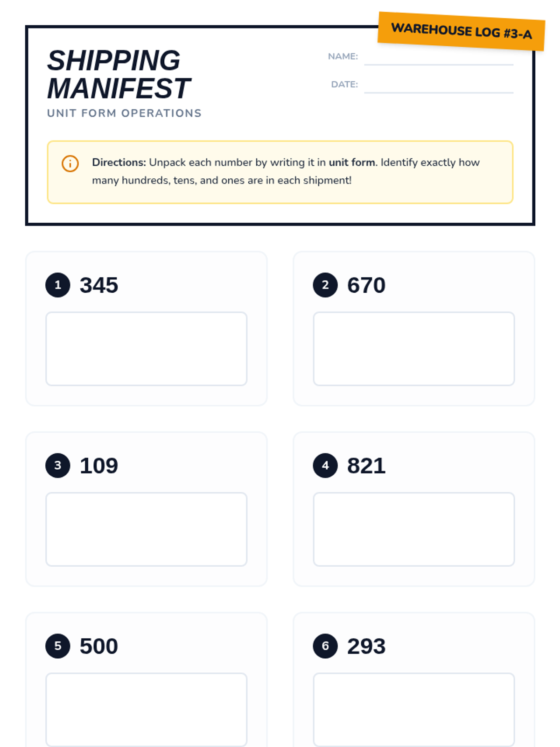Click the number 5 badge next to 500
This screenshot has height=747, width=560.
(58, 646)
